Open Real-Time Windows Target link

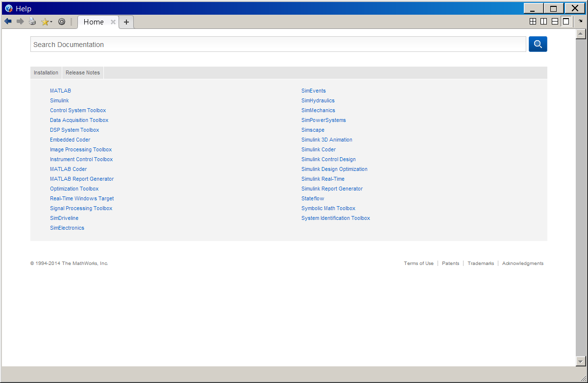click(82, 198)
